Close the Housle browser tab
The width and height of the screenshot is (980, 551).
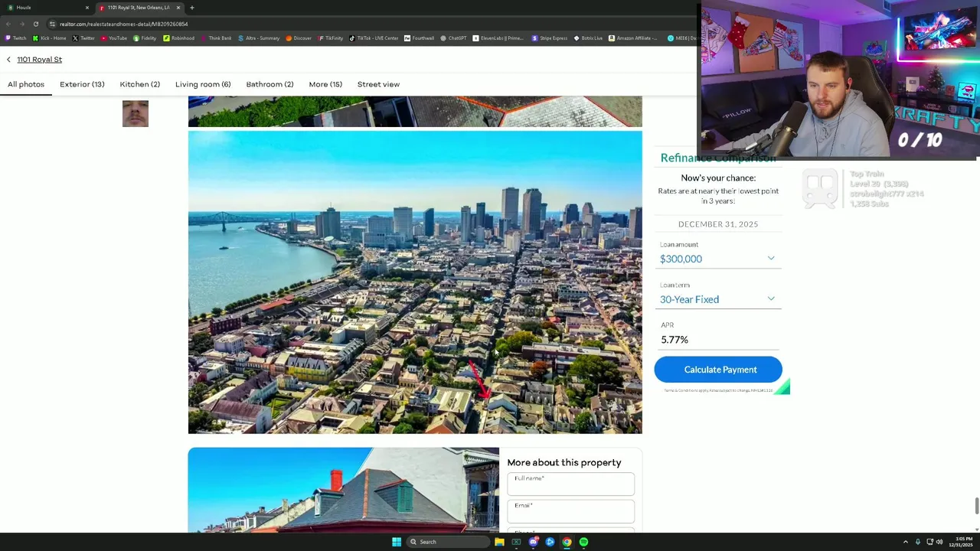pos(87,8)
